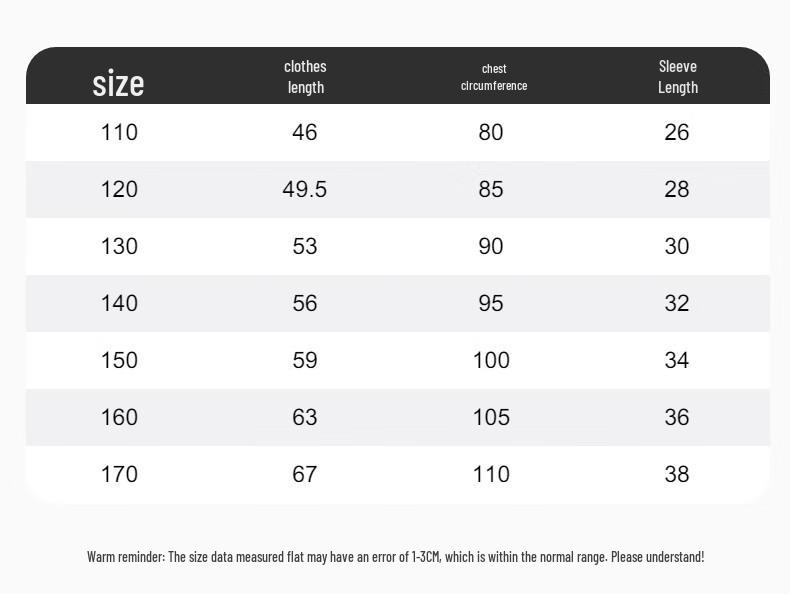Viewport: 790px width, 594px height.
Task: Click sleeve length value 38
Action: (677, 474)
